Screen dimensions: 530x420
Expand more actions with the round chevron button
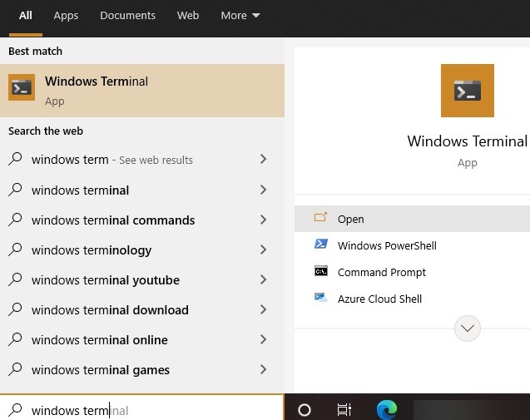(x=468, y=328)
